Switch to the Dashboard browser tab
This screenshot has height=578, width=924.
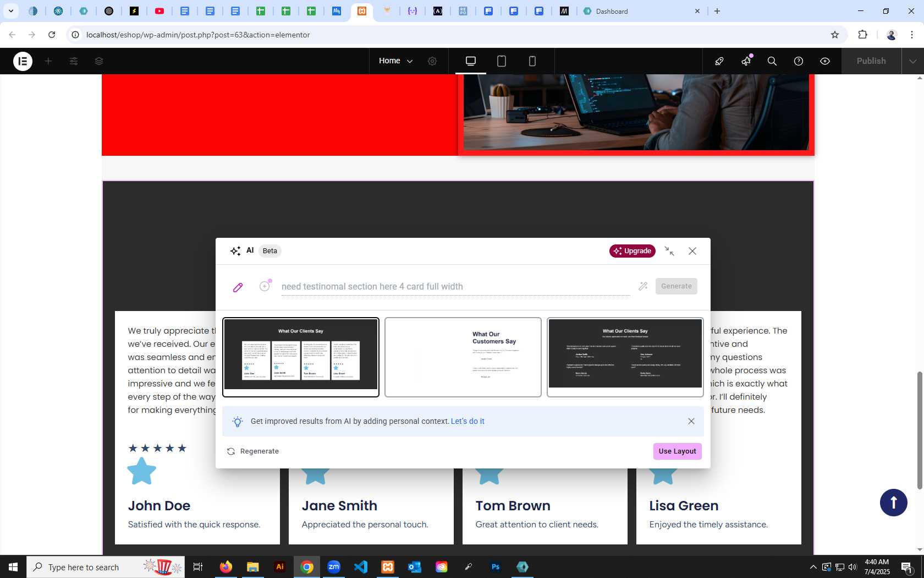[641, 11]
